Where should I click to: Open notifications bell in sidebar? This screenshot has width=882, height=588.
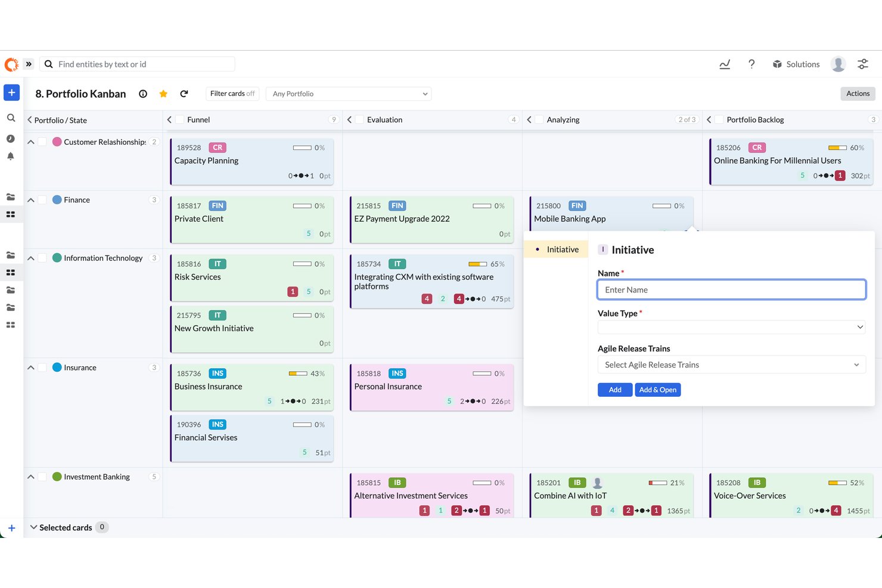pyautogui.click(x=11, y=156)
